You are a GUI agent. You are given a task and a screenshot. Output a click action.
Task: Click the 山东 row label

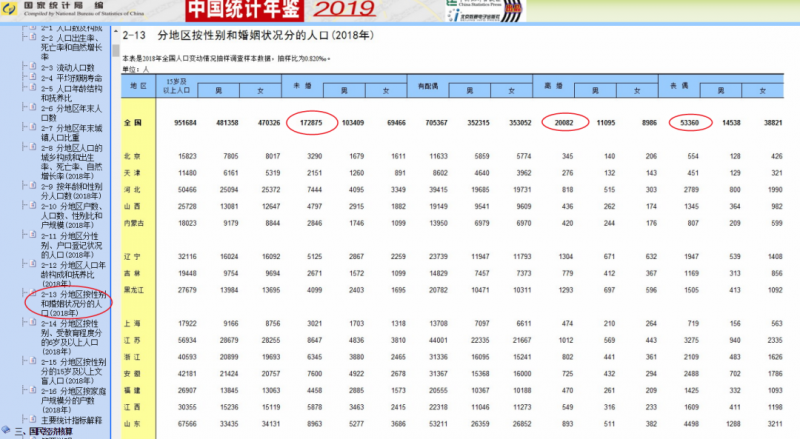click(x=132, y=424)
